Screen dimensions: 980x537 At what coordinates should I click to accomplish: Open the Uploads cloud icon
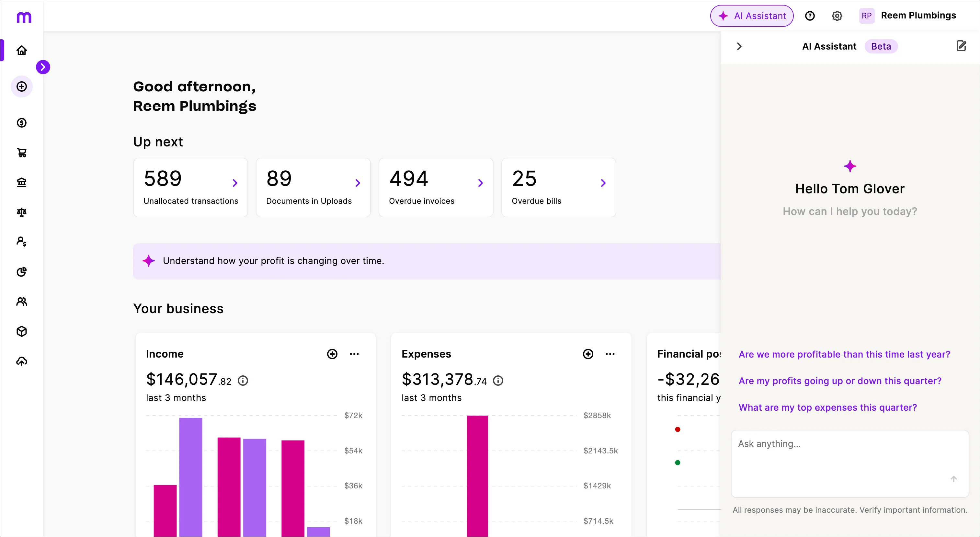22,361
